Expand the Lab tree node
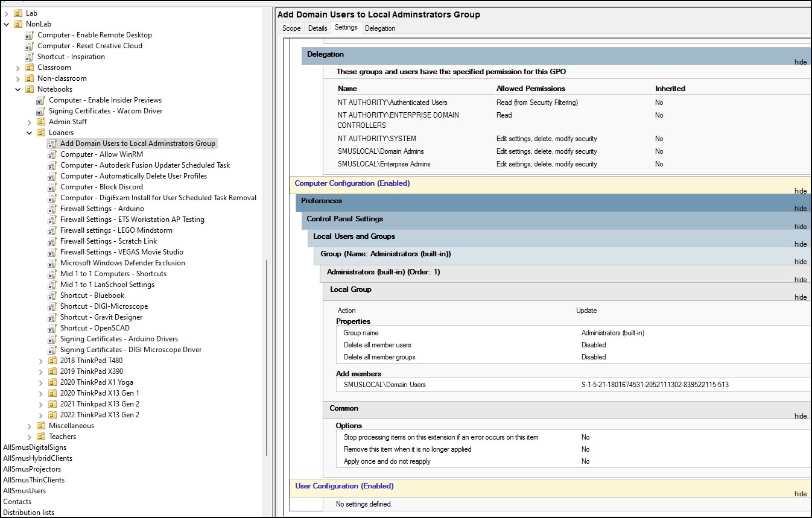This screenshot has height=518, width=812. (x=7, y=13)
